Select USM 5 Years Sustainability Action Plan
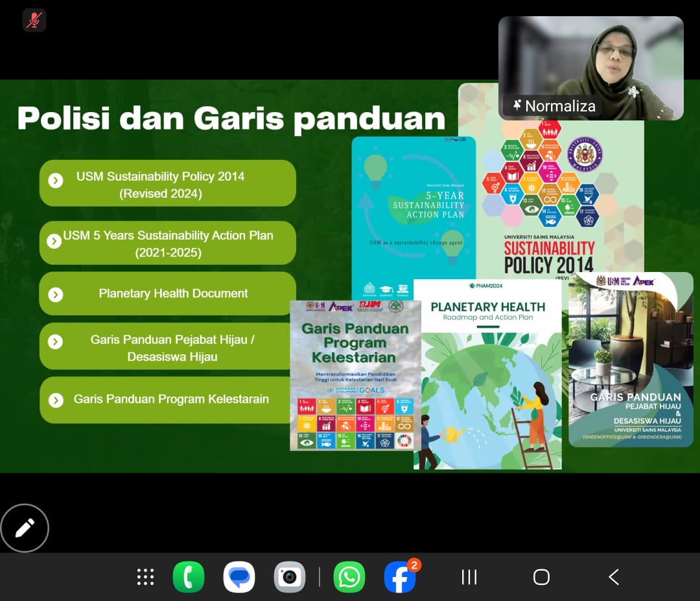 167,243
